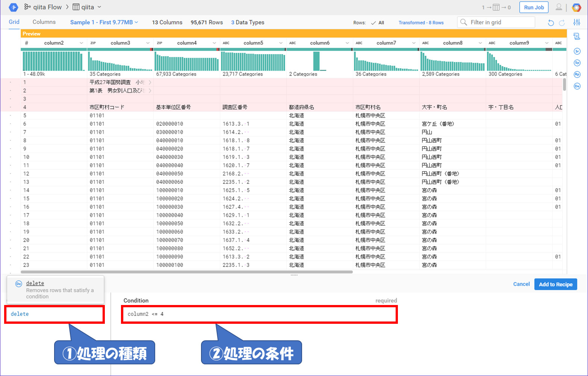The height and width of the screenshot is (376, 588).
Task: Click the Sp step icon in sidebar
Action: tap(577, 63)
